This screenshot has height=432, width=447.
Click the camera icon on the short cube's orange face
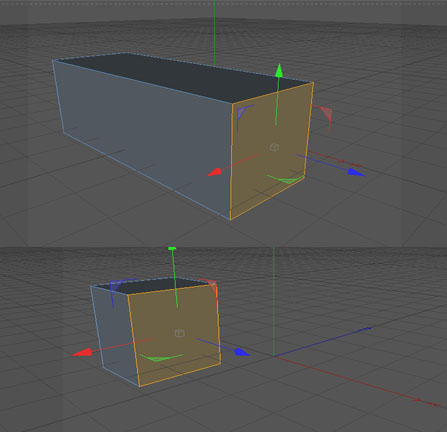(x=179, y=333)
